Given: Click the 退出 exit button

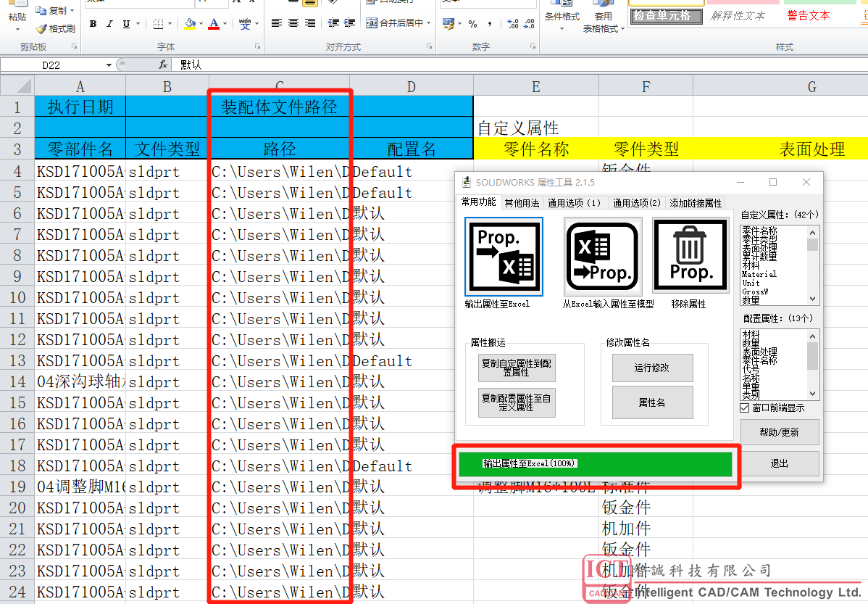Looking at the screenshot, I should (x=780, y=463).
